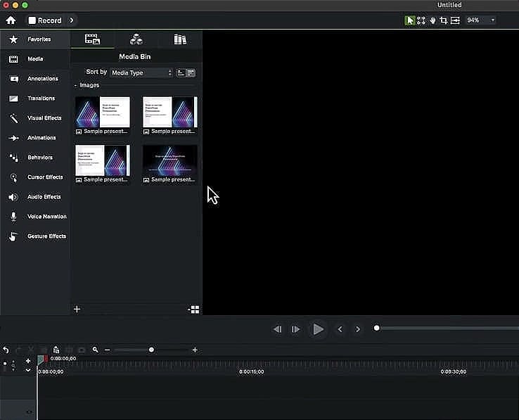Expand the chevron next to Record
The width and height of the screenshot is (519, 420).
tap(71, 20)
